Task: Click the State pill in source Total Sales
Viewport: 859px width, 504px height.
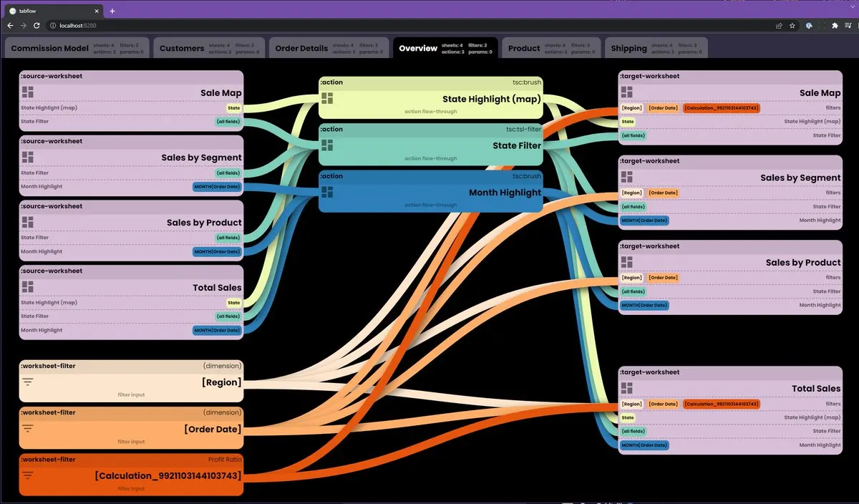Action: [233, 303]
